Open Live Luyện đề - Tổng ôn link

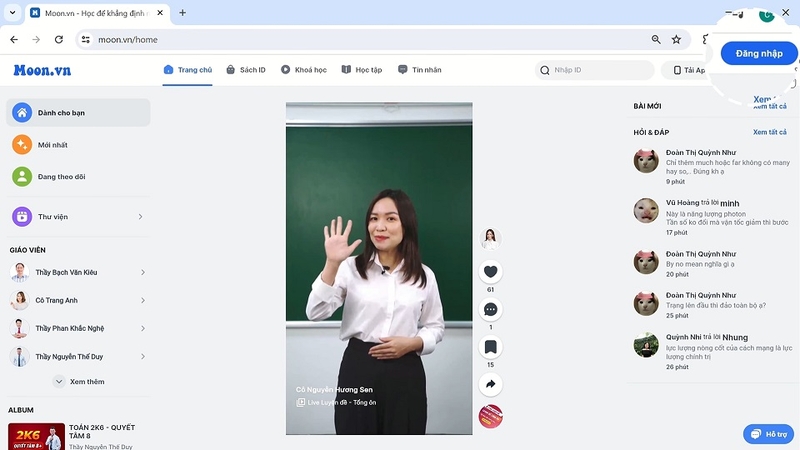click(336, 403)
